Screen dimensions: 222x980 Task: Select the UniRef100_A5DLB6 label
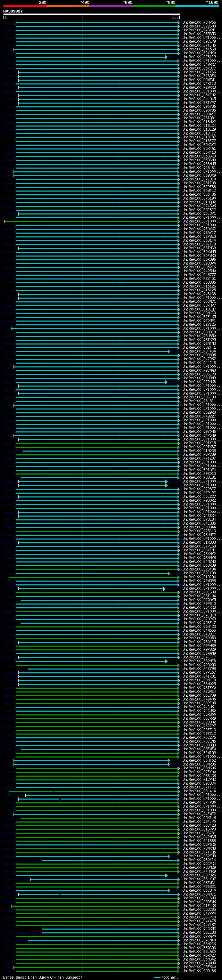click(199, 971)
